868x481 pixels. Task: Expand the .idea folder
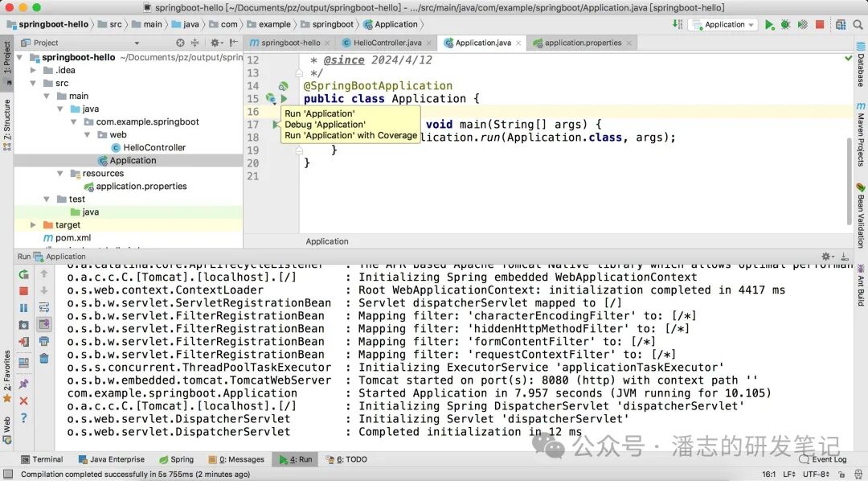pos(33,70)
